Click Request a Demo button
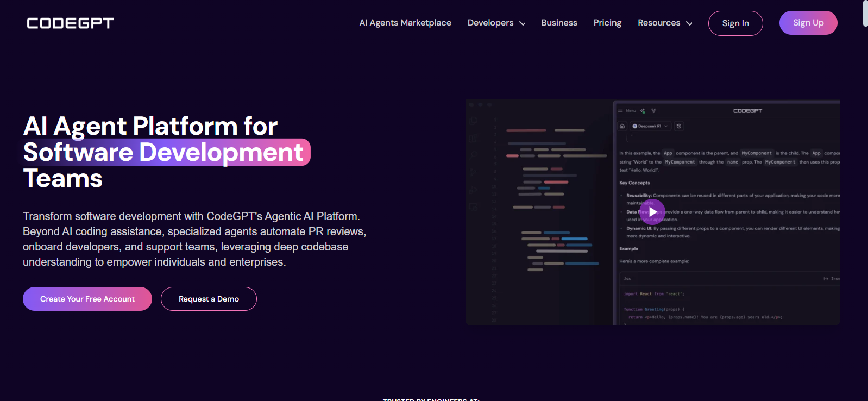 pos(209,299)
